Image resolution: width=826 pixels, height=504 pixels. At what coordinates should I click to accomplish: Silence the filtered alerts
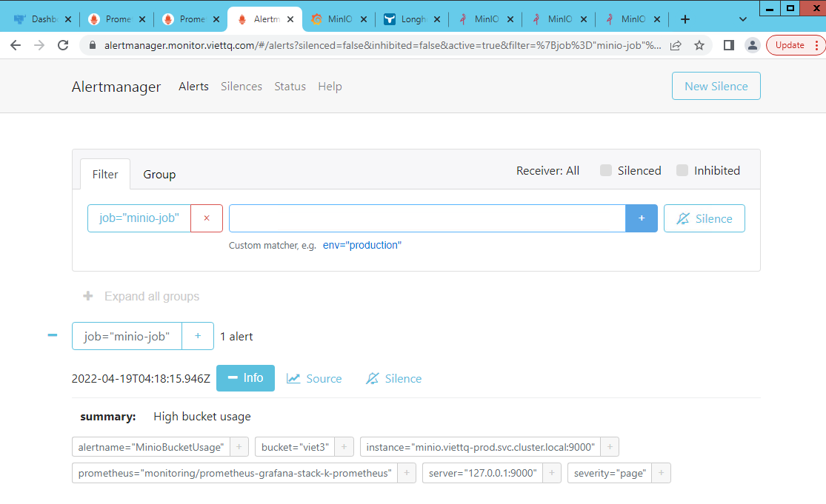pos(704,218)
